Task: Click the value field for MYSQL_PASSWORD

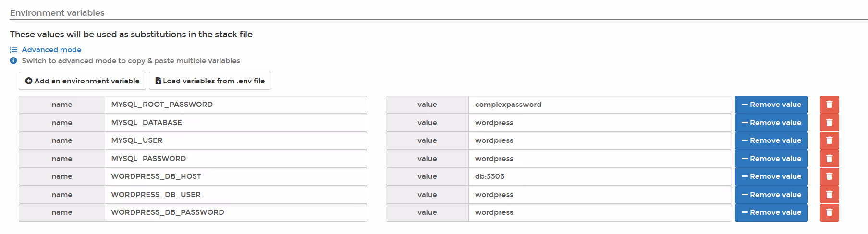Action: (600, 159)
